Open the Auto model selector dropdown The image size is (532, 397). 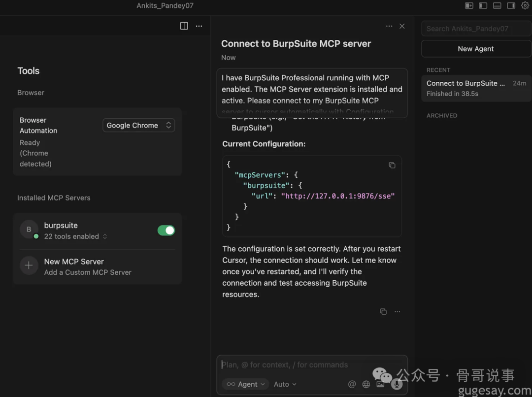285,384
